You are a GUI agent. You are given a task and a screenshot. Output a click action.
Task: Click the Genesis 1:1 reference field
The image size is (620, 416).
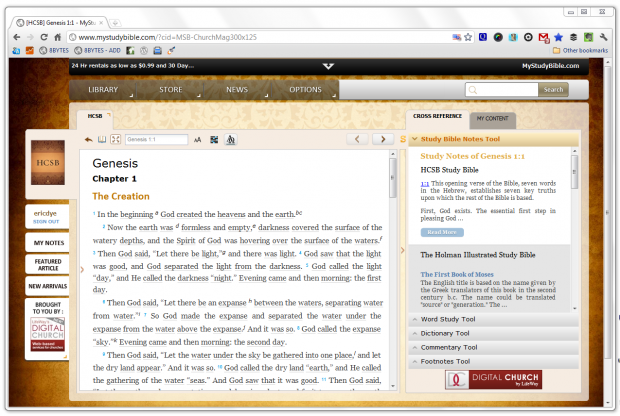(x=157, y=140)
